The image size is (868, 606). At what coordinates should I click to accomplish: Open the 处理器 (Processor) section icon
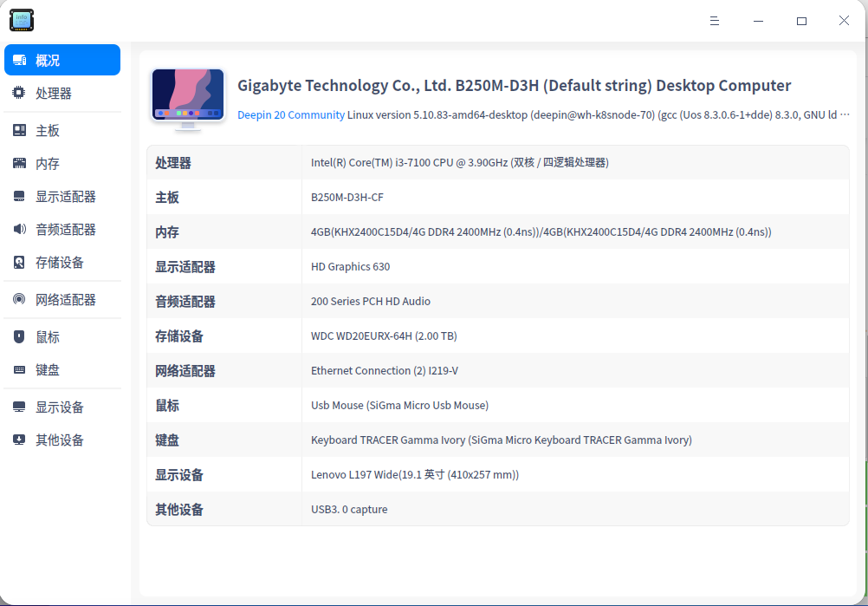(x=18, y=93)
